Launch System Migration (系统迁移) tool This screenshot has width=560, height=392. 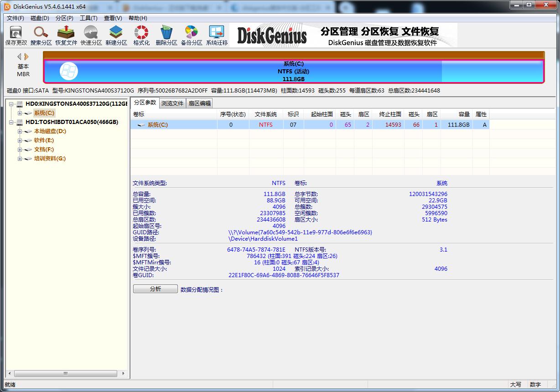217,36
